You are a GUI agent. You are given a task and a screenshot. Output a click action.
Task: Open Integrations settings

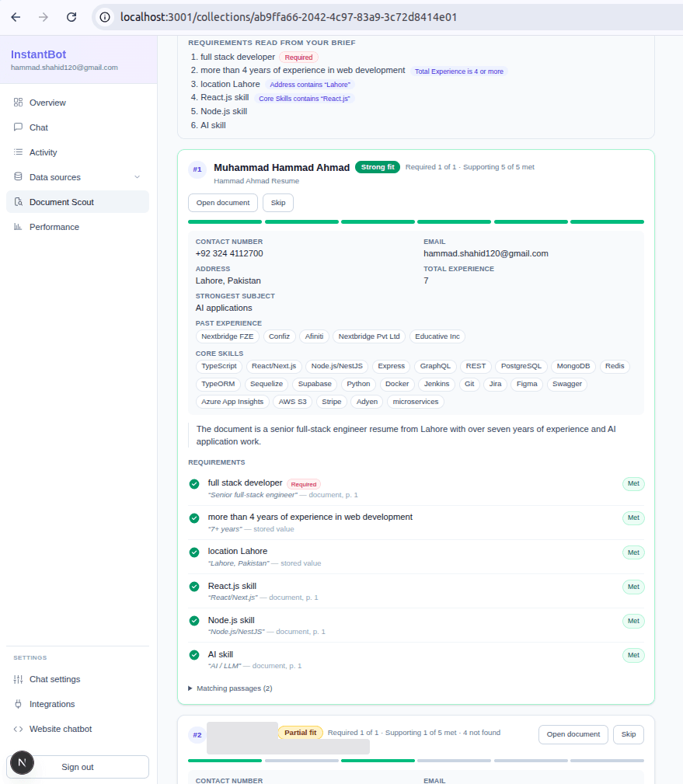(x=78, y=704)
